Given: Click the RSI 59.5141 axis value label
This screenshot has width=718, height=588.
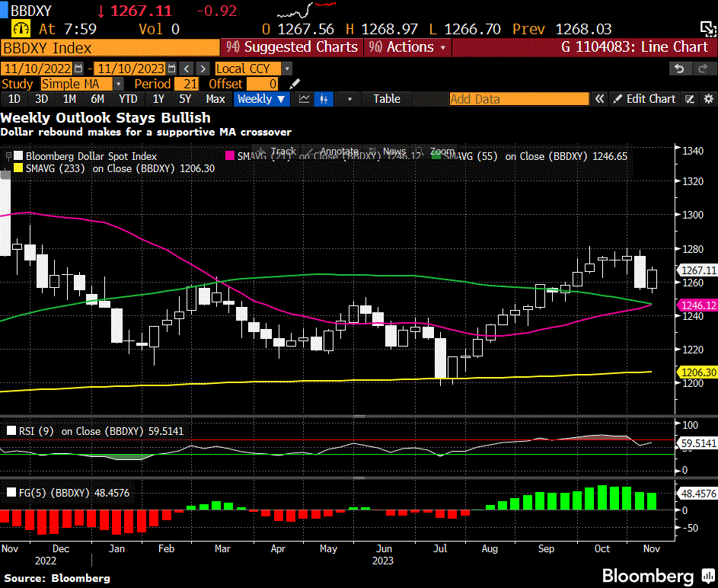Looking at the screenshot, I should pos(698,443).
